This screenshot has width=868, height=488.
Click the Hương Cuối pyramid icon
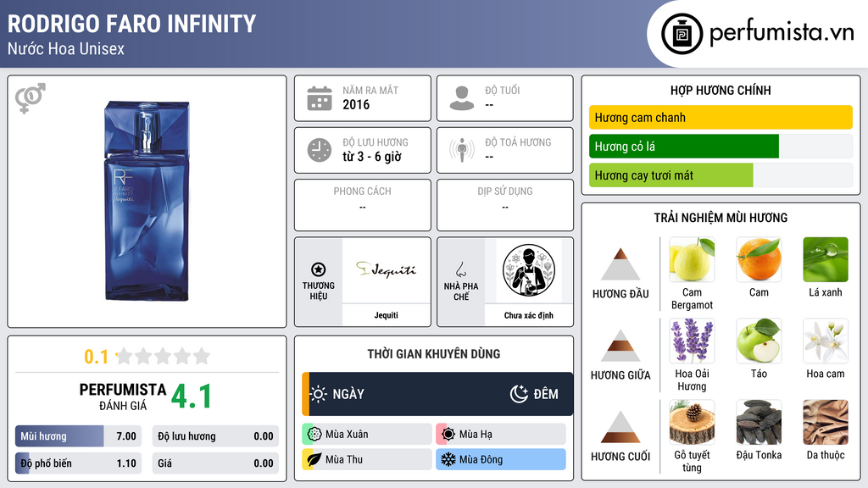pos(620,427)
